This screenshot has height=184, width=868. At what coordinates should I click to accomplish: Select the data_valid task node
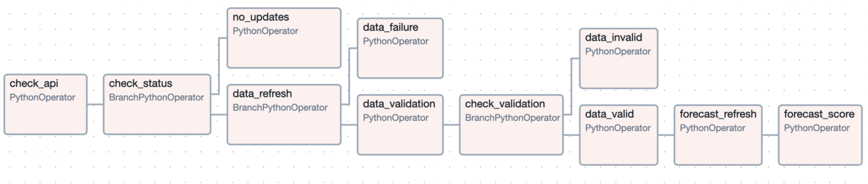coord(618,135)
